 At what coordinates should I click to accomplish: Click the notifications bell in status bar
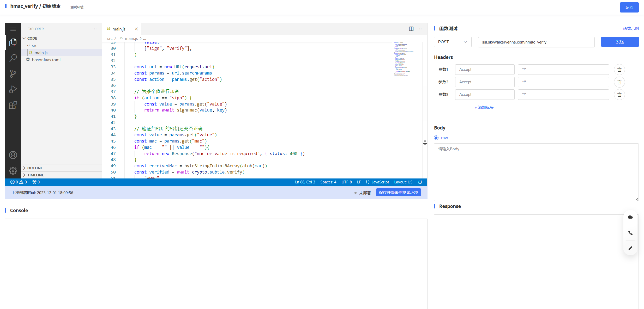tap(420, 182)
